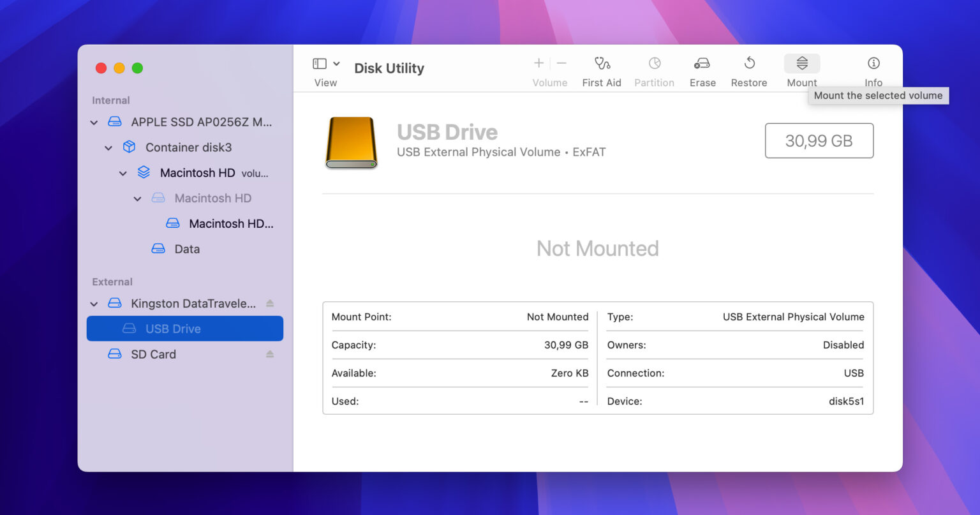Select the Data volume in the sidebar
The width and height of the screenshot is (980, 515).
[x=187, y=249]
